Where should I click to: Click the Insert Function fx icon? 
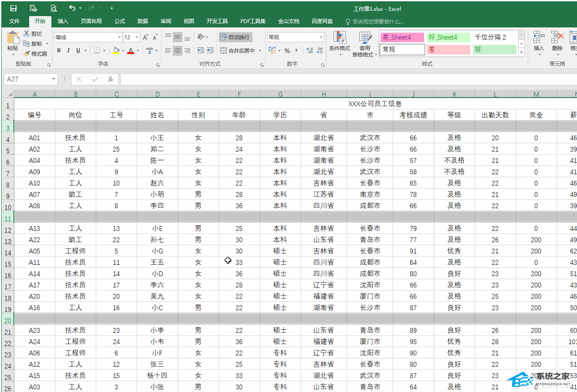click(x=111, y=79)
